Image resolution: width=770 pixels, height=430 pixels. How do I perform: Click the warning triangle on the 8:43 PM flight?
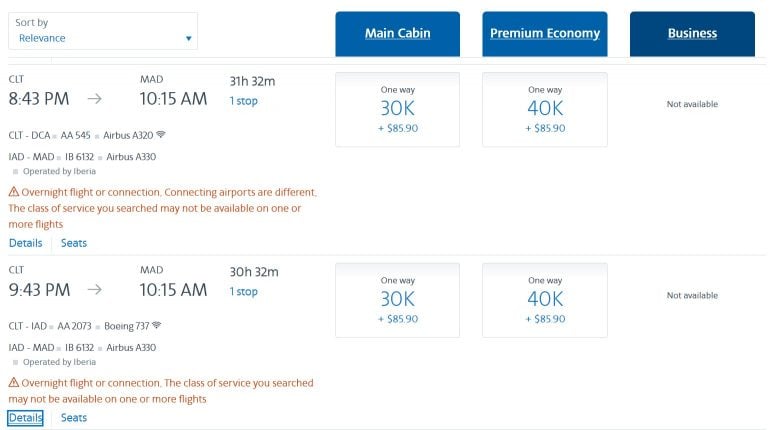(x=14, y=192)
